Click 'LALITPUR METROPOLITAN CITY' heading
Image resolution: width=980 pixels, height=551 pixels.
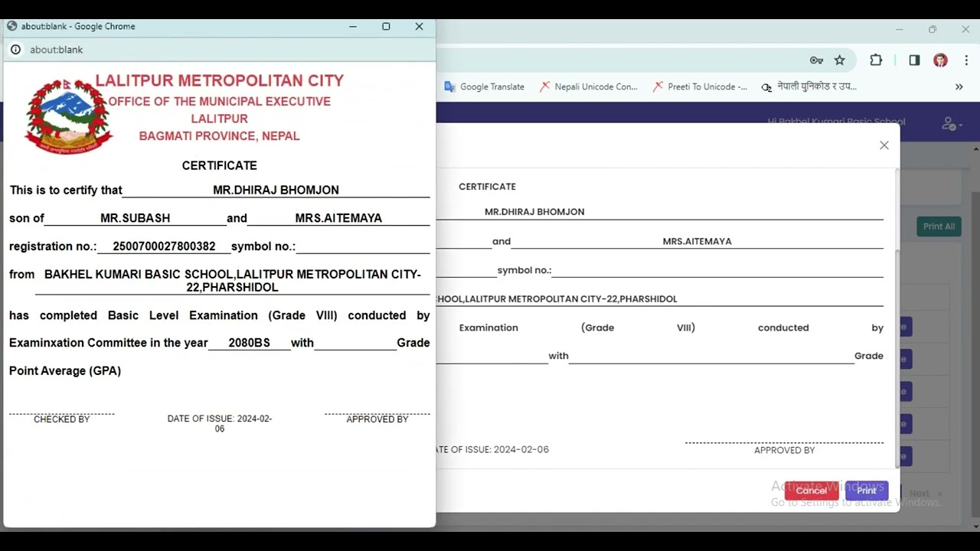[x=219, y=80]
